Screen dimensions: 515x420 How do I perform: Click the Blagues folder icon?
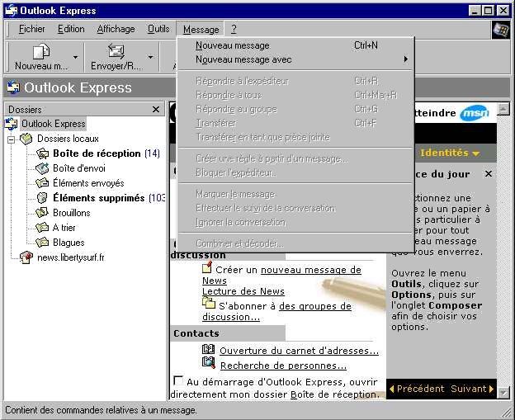click(42, 243)
